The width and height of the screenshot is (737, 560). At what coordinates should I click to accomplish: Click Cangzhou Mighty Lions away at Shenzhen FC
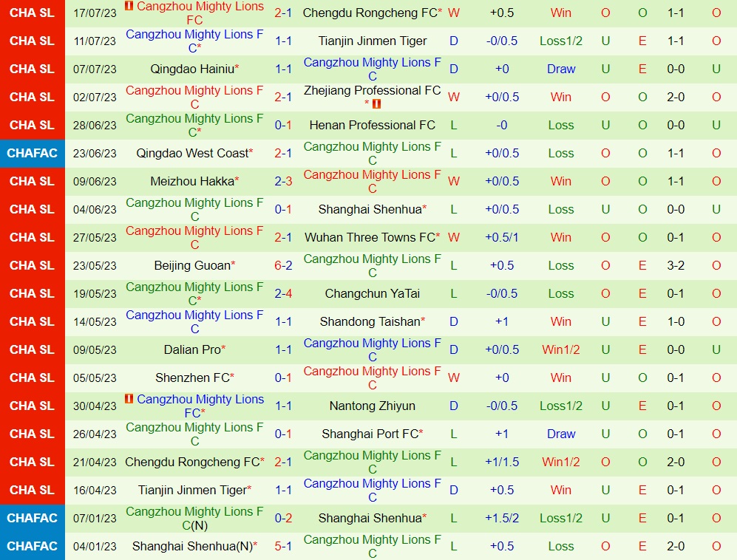point(373,378)
